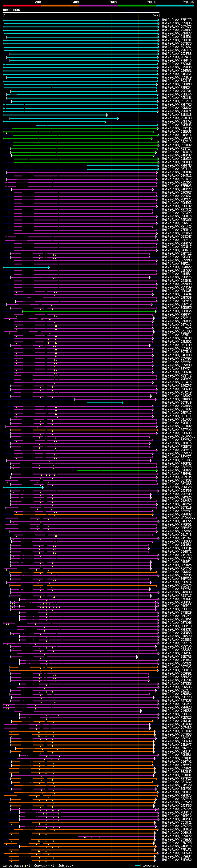
Task: Click the green ~80% identity legend segment
Action: click(x=137, y=6)
